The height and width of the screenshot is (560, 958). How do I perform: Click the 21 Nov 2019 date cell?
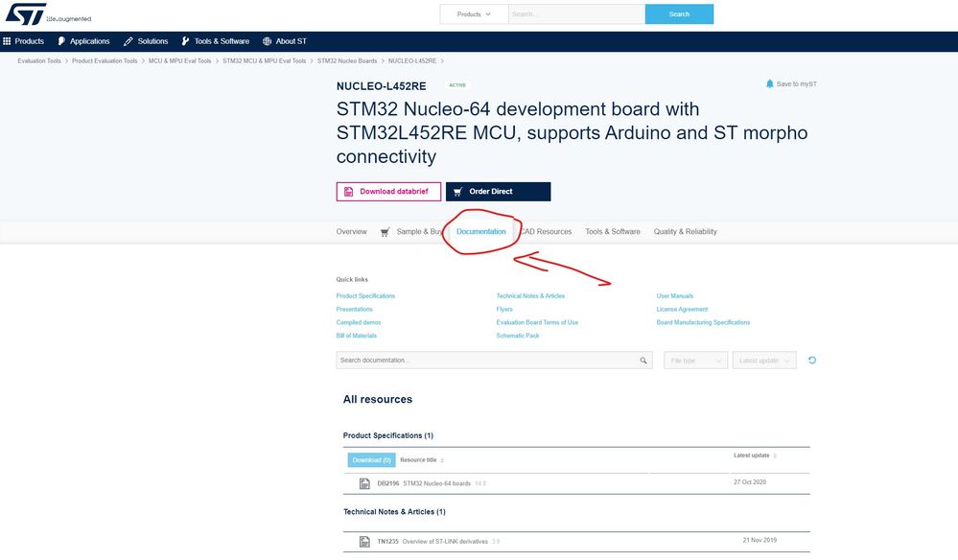[x=759, y=541]
